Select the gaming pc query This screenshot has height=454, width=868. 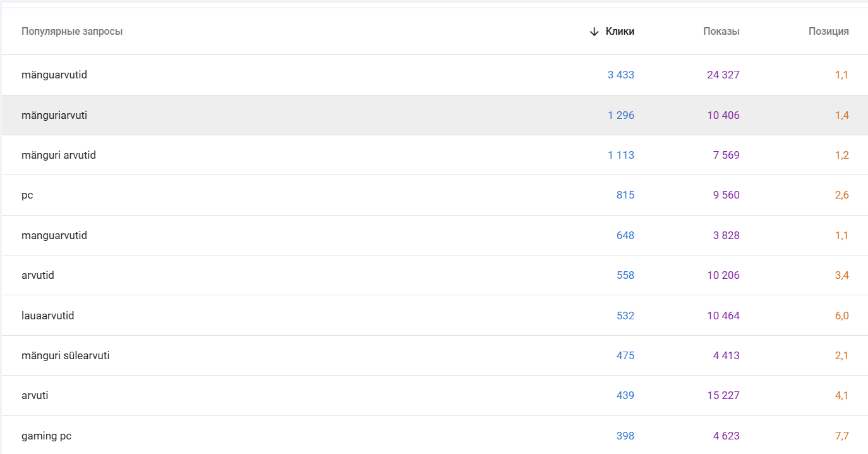click(47, 436)
